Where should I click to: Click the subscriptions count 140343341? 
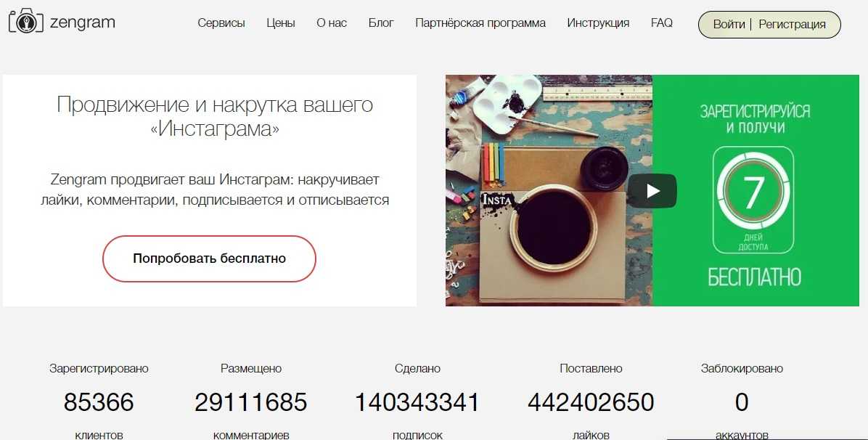click(x=417, y=402)
